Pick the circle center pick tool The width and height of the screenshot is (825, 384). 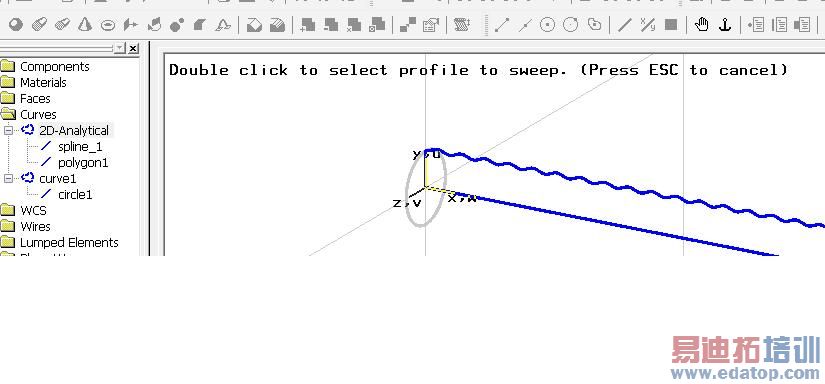click(548, 25)
